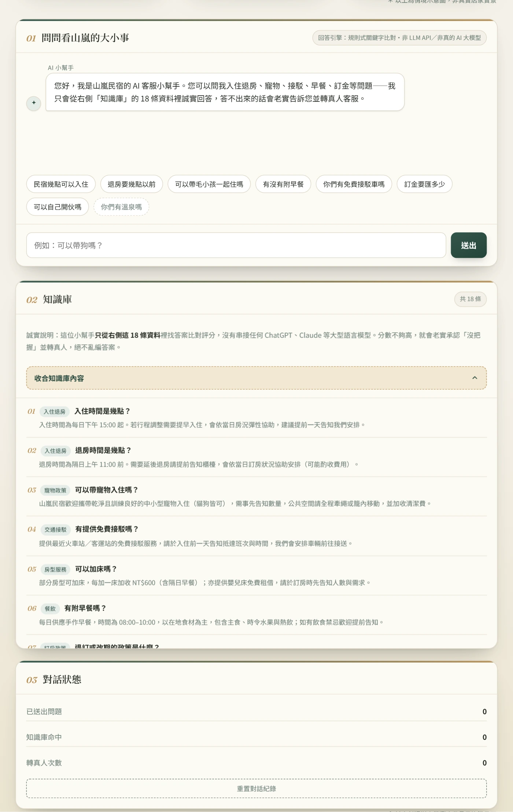Click the 交通接駁 category tag

pyautogui.click(x=55, y=529)
